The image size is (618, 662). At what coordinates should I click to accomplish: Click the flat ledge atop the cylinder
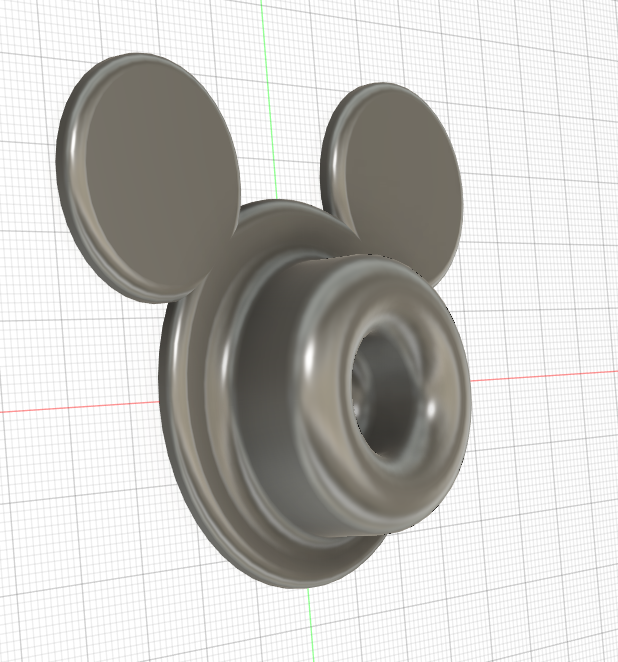(320, 263)
